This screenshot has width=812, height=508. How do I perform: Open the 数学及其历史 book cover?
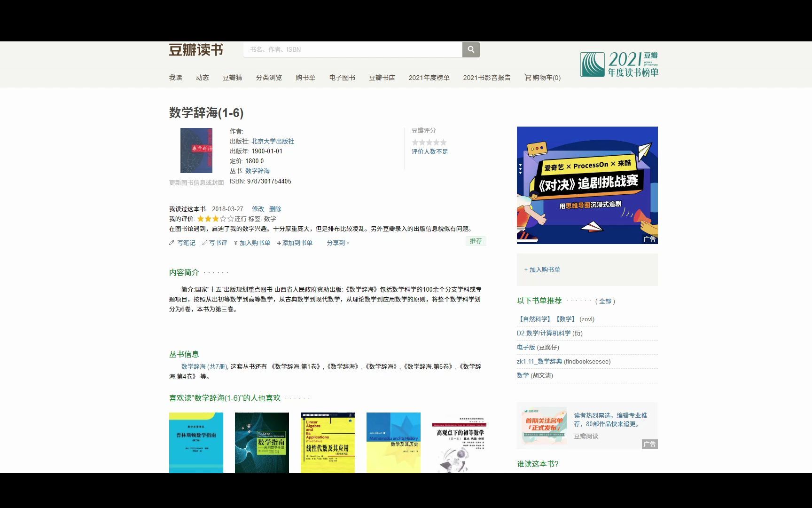coord(393,443)
